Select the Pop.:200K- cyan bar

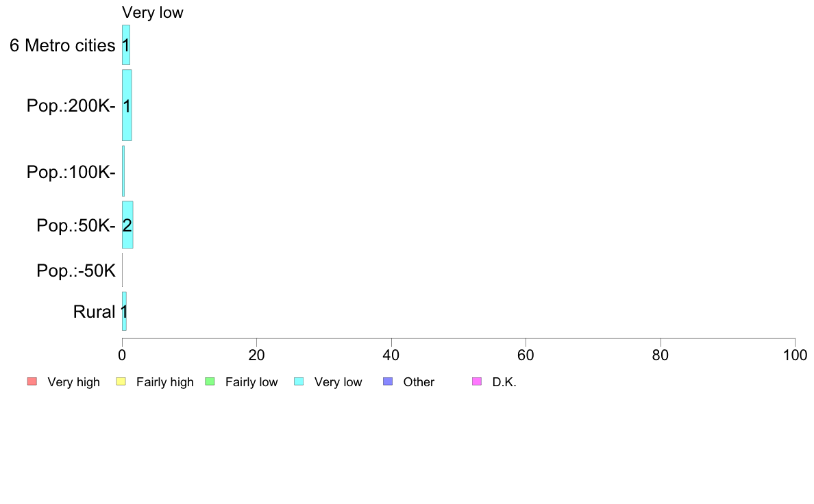point(127,105)
